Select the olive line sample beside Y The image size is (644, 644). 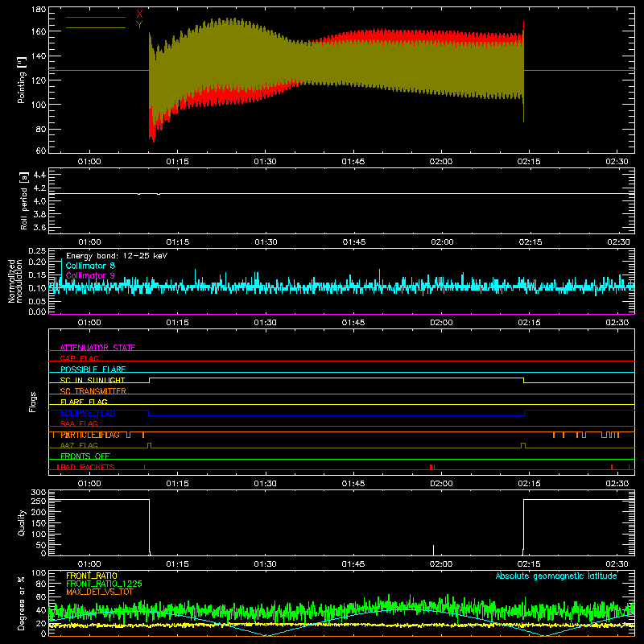(x=96, y=27)
